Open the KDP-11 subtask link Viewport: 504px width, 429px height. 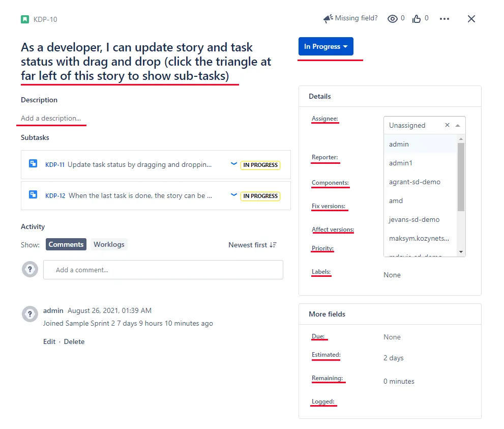(x=54, y=165)
